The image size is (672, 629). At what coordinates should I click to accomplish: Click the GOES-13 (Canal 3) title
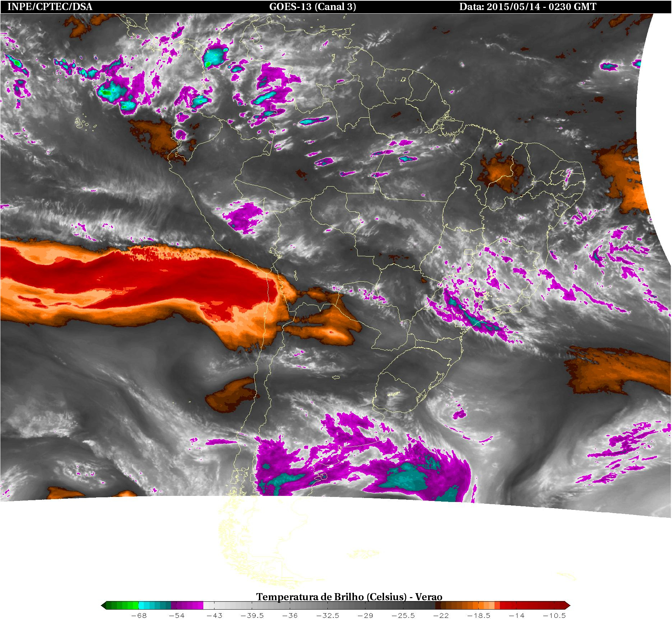(312, 7)
